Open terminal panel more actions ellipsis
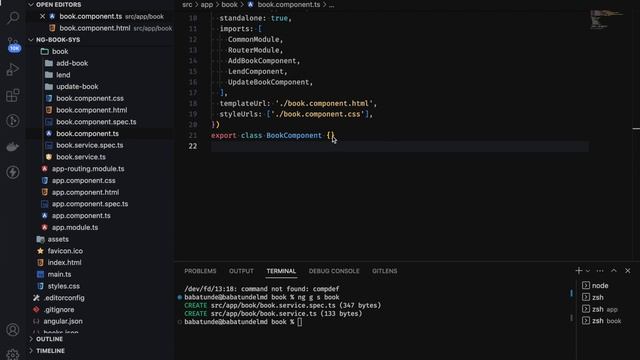Screen dimensions: 640x360 coord(600,271)
